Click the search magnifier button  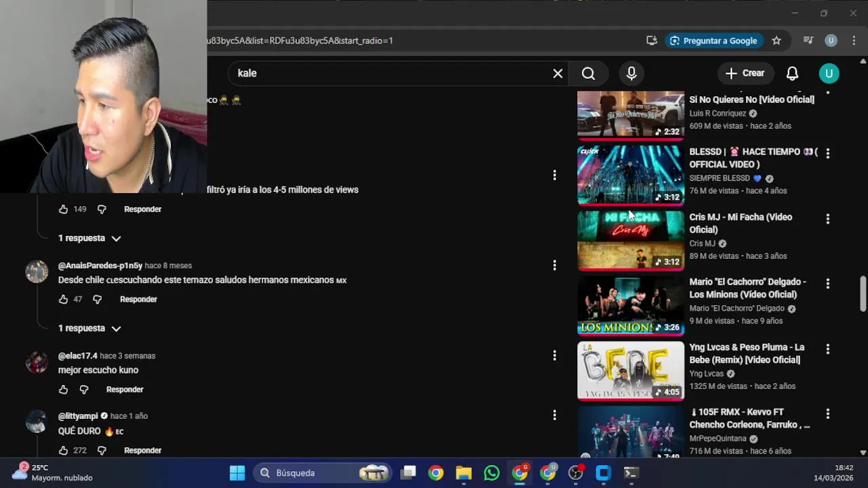(x=588, y=73)
